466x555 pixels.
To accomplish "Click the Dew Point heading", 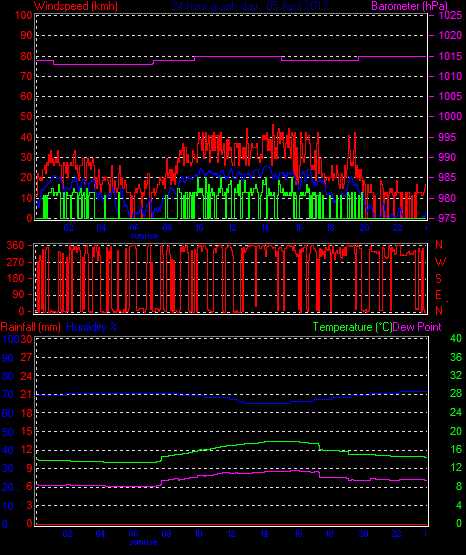I will [417, 327].
